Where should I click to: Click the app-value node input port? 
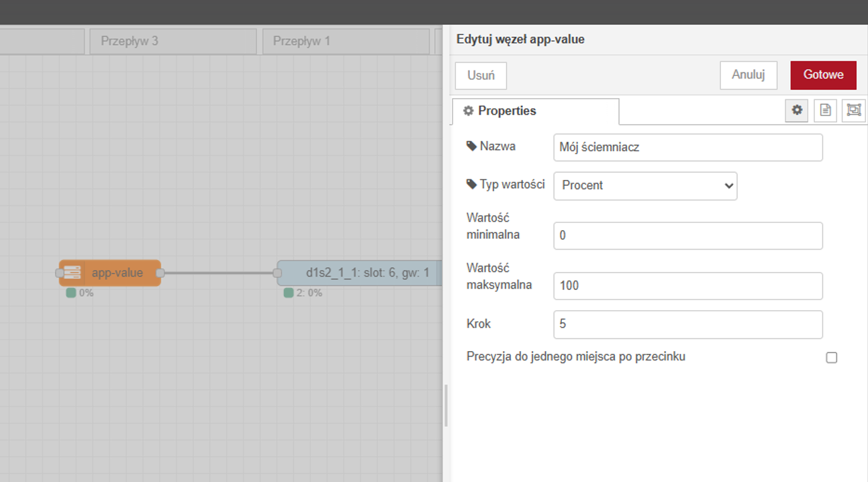60,273
